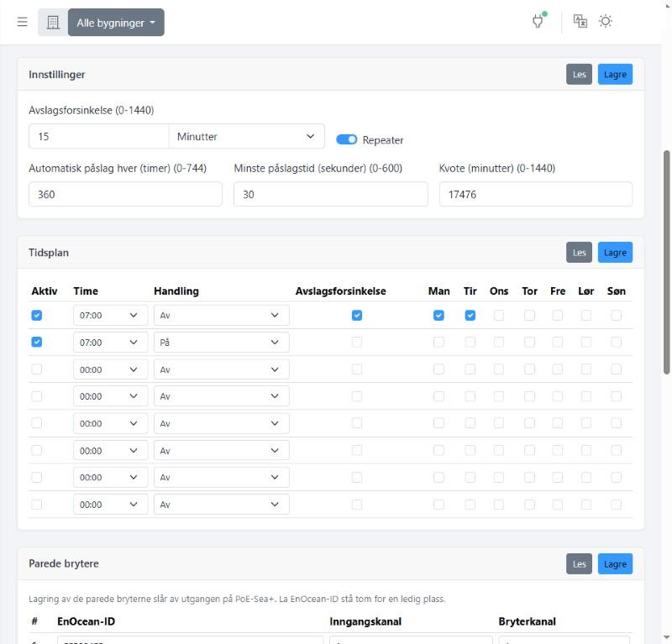Click the building icon button

point(53,23)
